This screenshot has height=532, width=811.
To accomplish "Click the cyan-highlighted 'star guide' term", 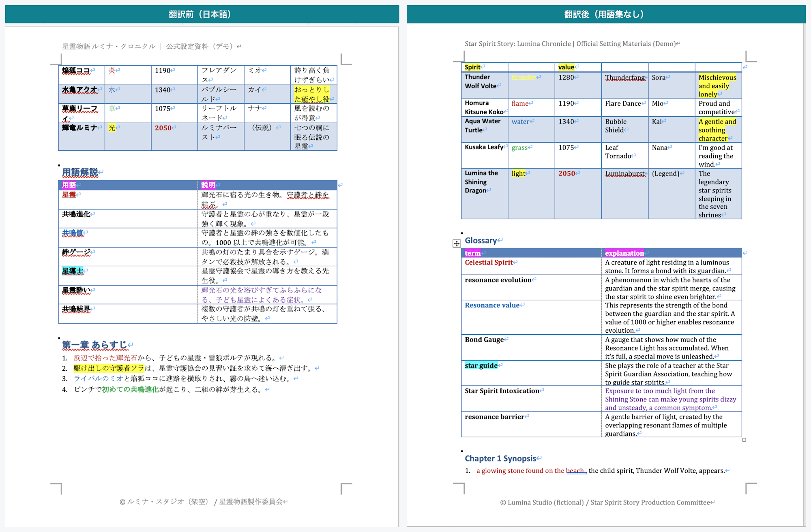I will pyautogui.click(x=481, y=365).
